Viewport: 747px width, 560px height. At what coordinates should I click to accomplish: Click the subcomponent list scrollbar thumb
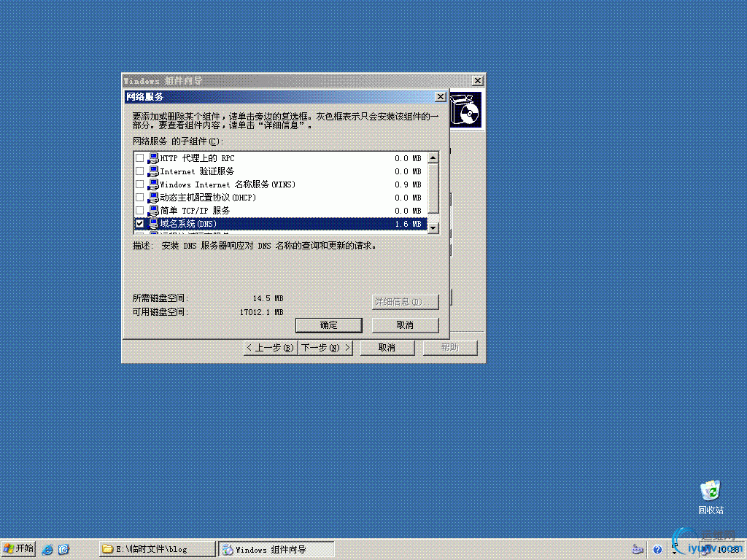pos(433,189)
